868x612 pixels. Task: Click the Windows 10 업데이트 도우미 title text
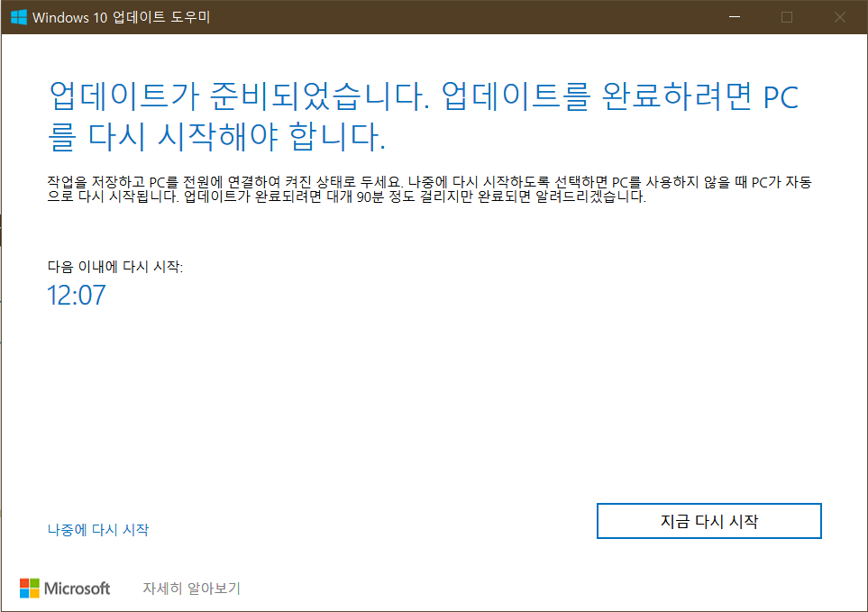[122, 17]
